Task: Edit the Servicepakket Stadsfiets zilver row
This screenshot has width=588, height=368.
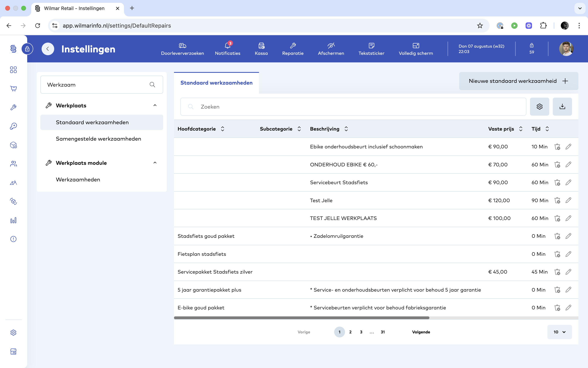Action: [568, 272]
